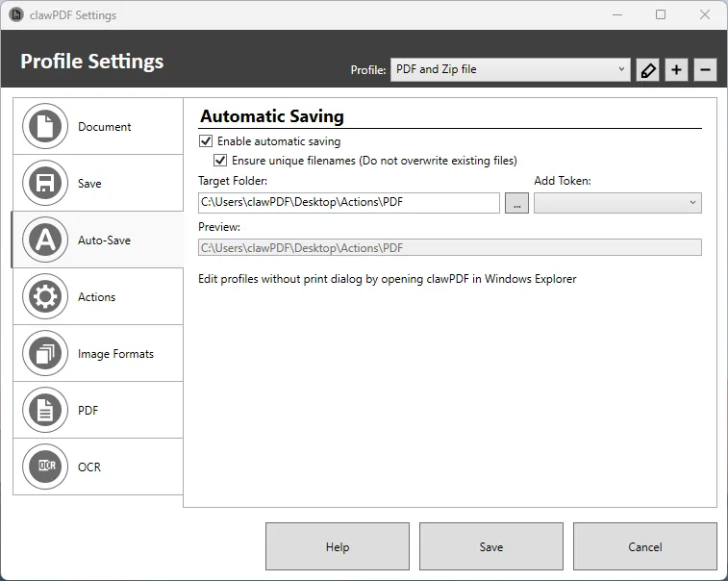Image resolution: width=728 pixels, height=581 pixels.
Task: Add a new profile with plus button
Action: tap(676, 70)
